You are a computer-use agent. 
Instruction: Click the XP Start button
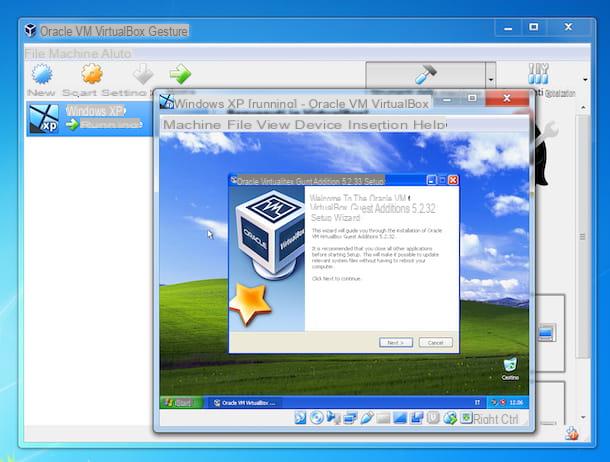pyautogui.click(x=181, y=402)
